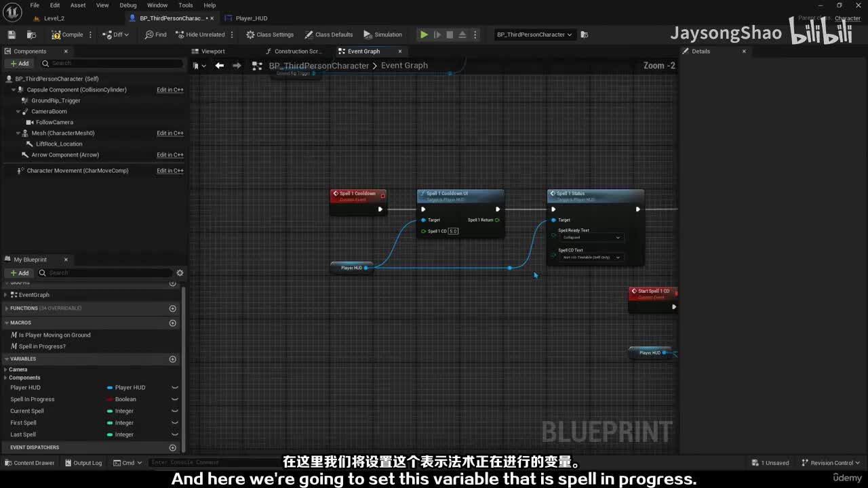This screenshot has height=488, width=868.
Task: Click Edit in C++ for Character Movement
Action: tap(170, 171)
